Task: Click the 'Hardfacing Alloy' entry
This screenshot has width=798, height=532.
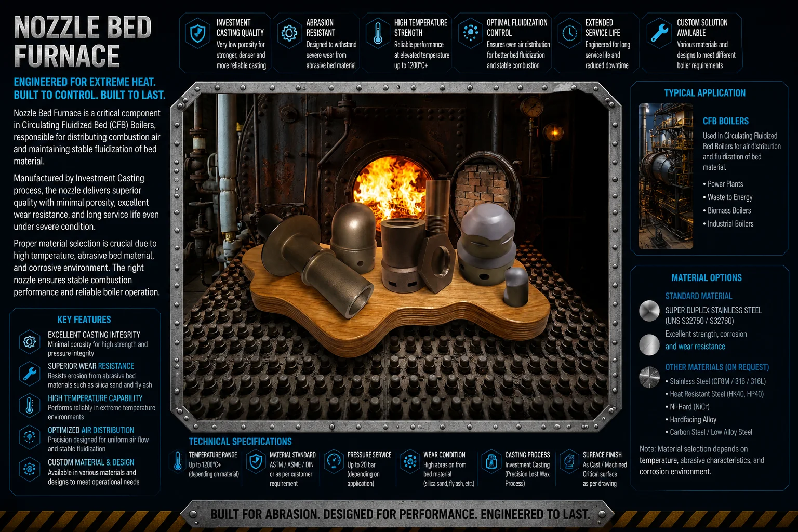Action: pos(691,419)
